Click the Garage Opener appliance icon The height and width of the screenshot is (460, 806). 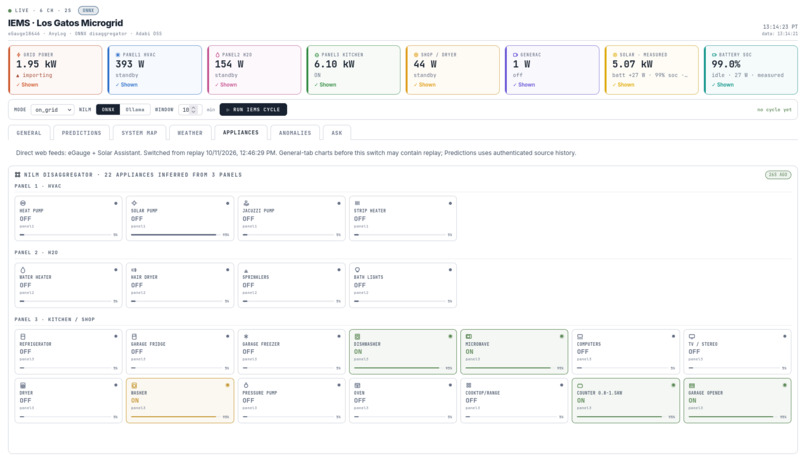(691, 385)
